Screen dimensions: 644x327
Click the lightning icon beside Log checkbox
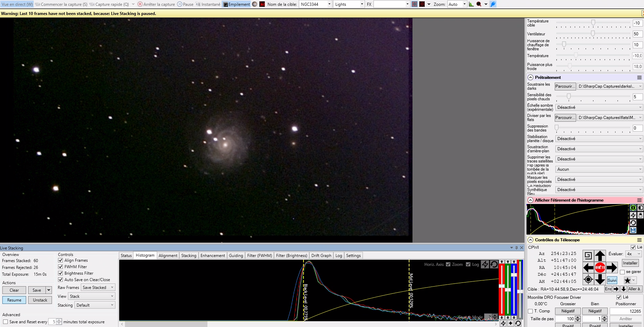(485, 264)
